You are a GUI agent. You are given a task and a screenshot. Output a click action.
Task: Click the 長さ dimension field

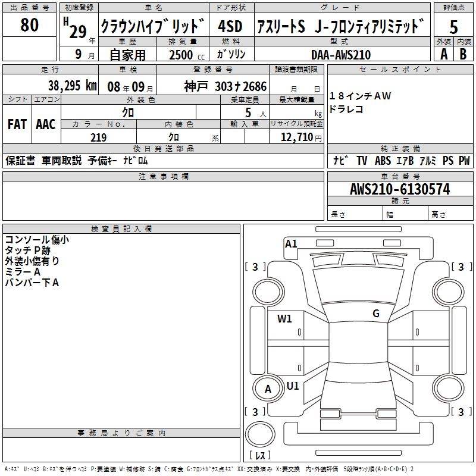[355, 213]
